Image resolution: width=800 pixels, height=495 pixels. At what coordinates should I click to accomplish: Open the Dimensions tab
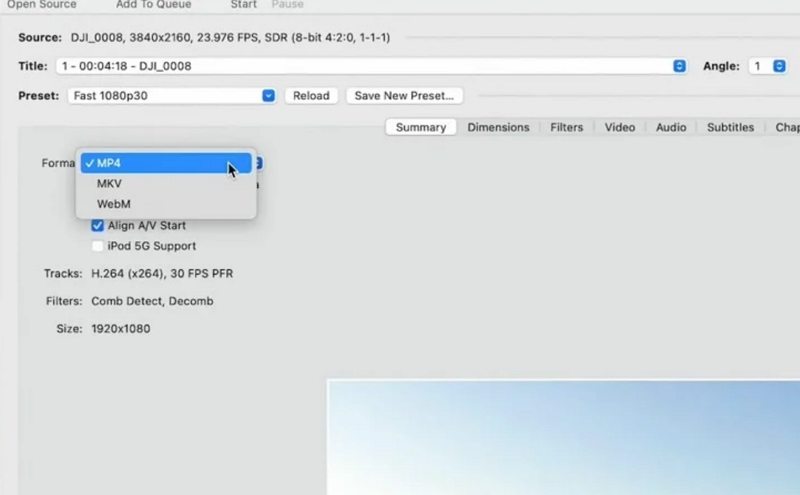pos(498,127)
